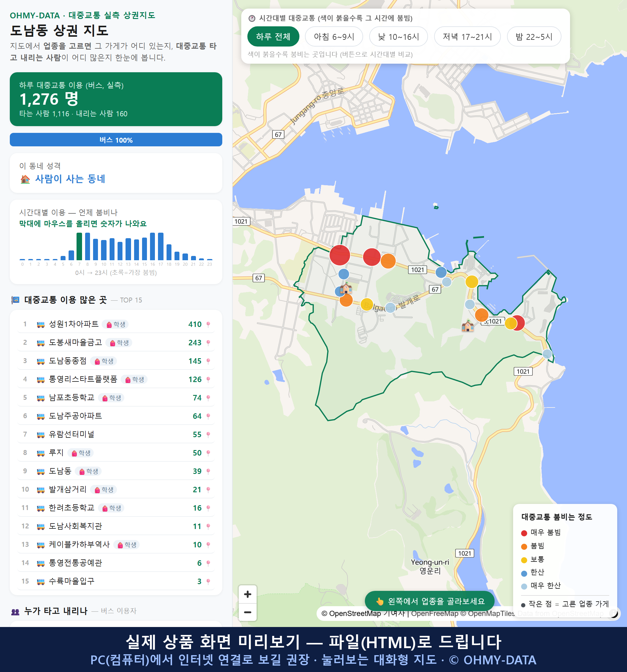
Task: Click the 매우 한산 light-blue legend swatch
Action: [x=524, y=587]
